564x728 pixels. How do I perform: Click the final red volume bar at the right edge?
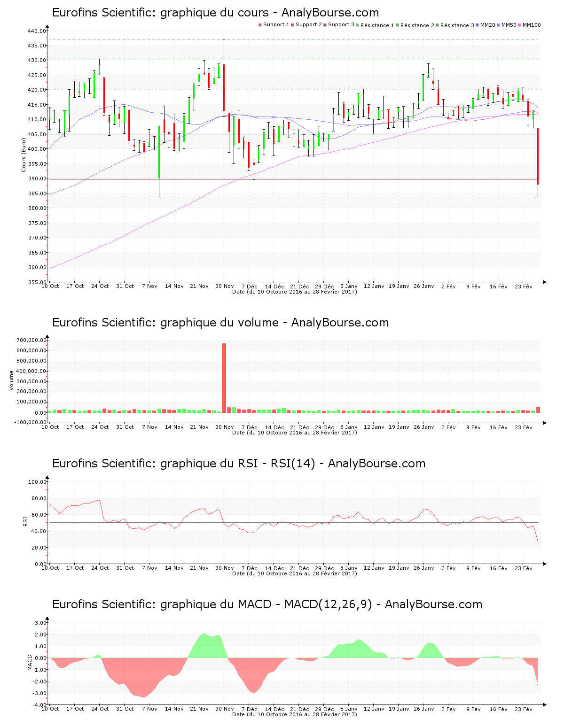[x=538, y=410]
